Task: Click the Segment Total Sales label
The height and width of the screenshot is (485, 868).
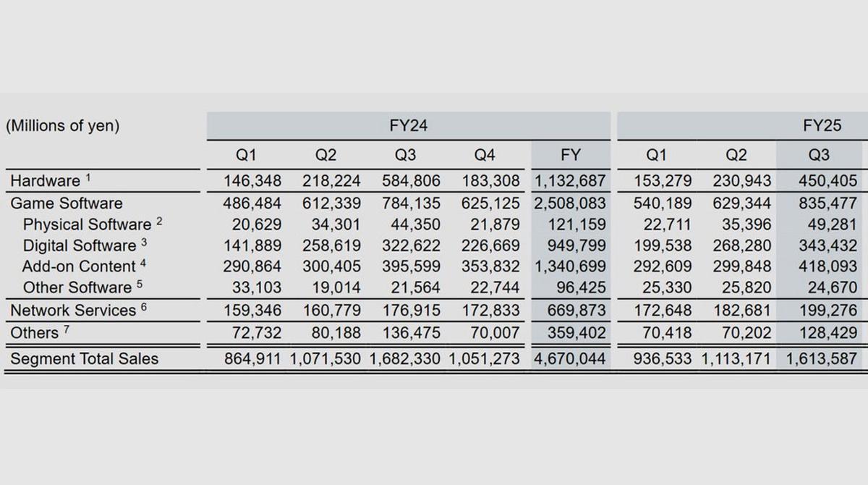Action: click(85, 358)
